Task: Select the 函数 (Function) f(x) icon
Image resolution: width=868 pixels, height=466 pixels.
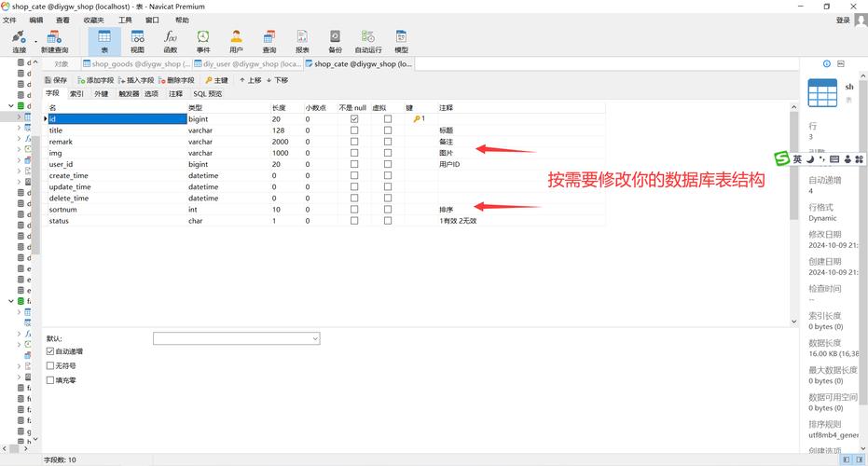Action: coord(171,41)
